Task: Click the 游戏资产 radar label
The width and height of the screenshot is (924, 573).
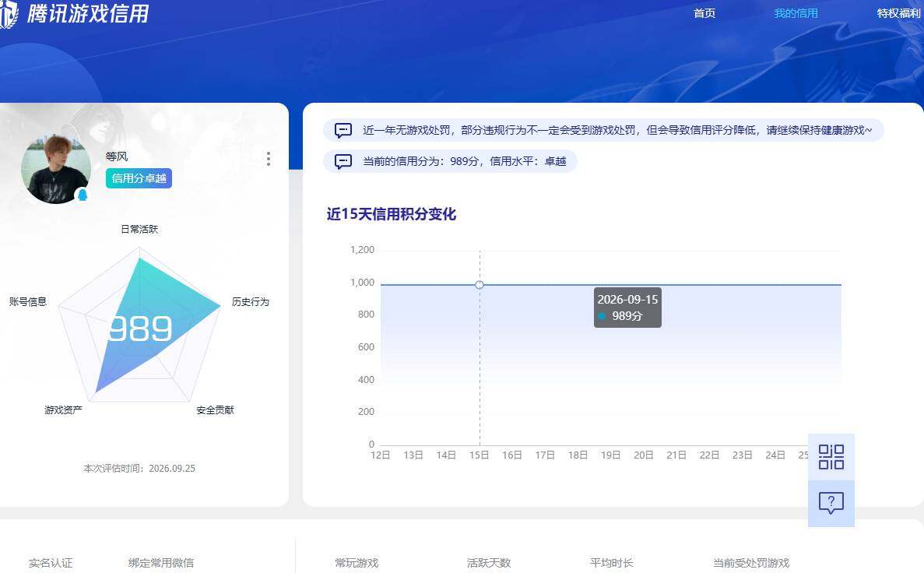Action: tap(63, 410)
